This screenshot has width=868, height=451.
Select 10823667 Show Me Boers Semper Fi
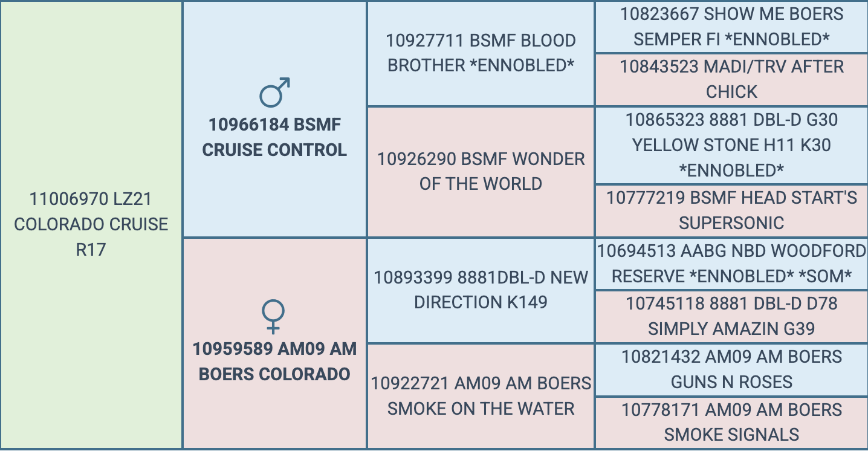[x=731, y=27]
